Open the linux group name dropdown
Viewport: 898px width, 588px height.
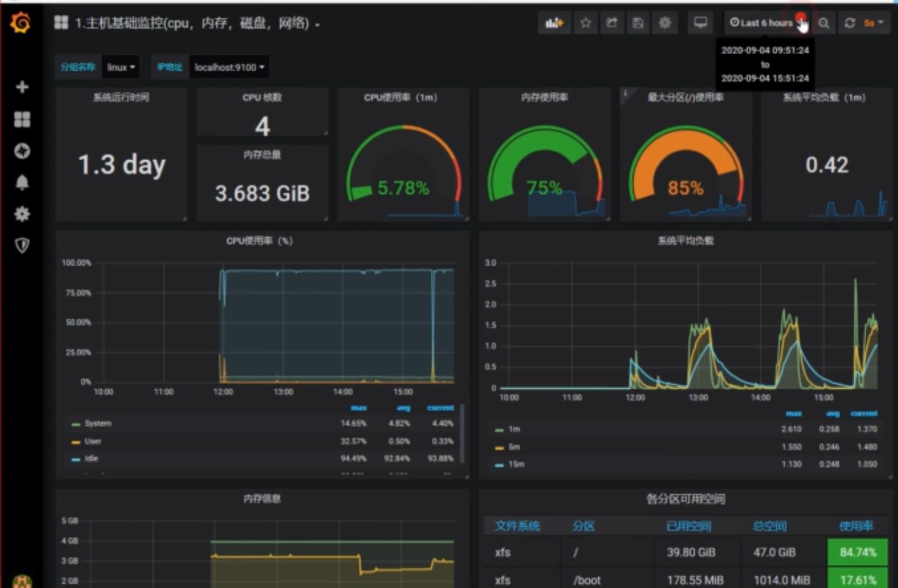pyautogui.click(x=121, y=67)
